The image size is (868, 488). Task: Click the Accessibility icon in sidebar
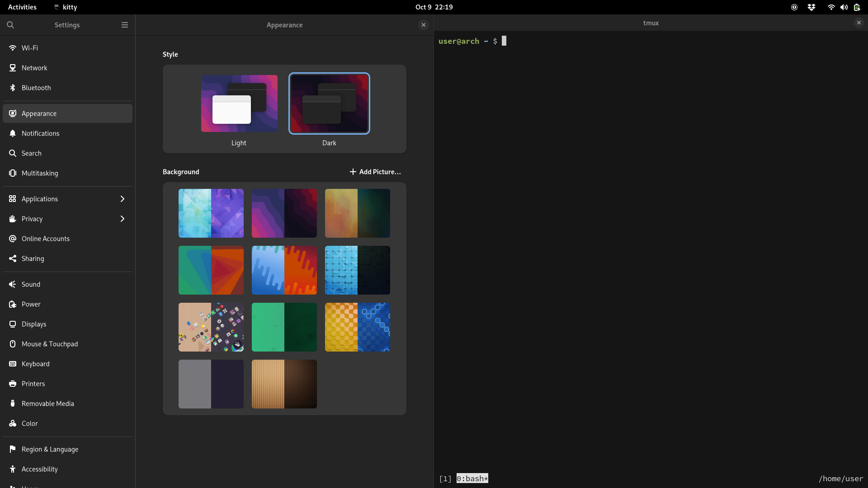13,469
